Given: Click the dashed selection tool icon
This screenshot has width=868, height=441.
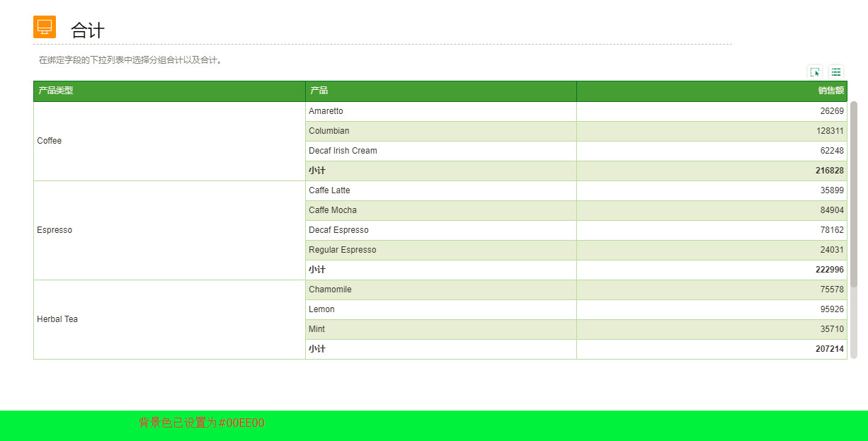Looking at the screenshot, I should (815, 72).
